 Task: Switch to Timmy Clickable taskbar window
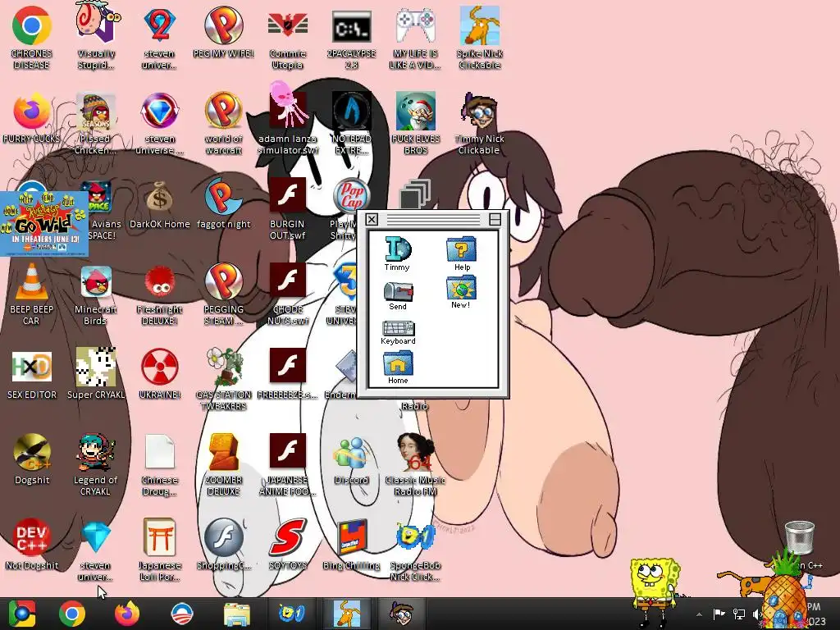[x=402, y=614]
